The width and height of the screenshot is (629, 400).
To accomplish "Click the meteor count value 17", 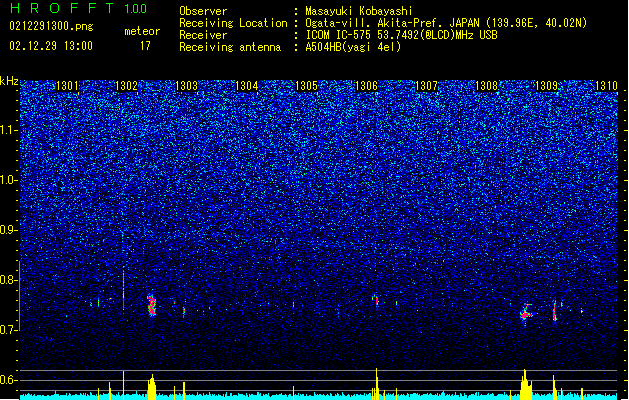I will point(145,46).
